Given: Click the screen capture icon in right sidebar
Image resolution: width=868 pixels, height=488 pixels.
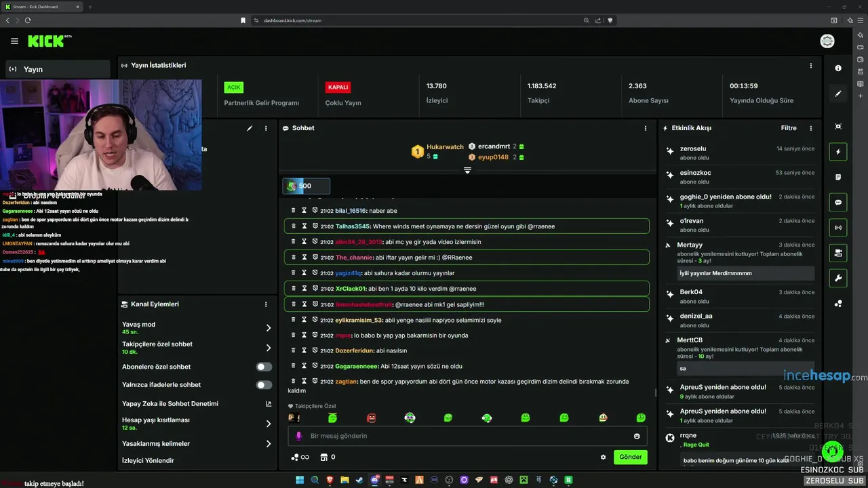Looking at the screenshot, I should tap(838, 127).
